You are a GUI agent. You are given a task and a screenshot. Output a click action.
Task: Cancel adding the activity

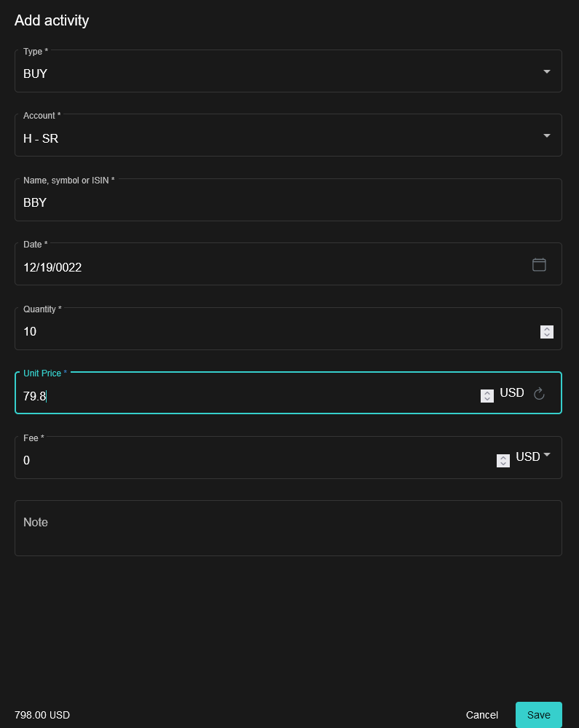tap(481, 715)
